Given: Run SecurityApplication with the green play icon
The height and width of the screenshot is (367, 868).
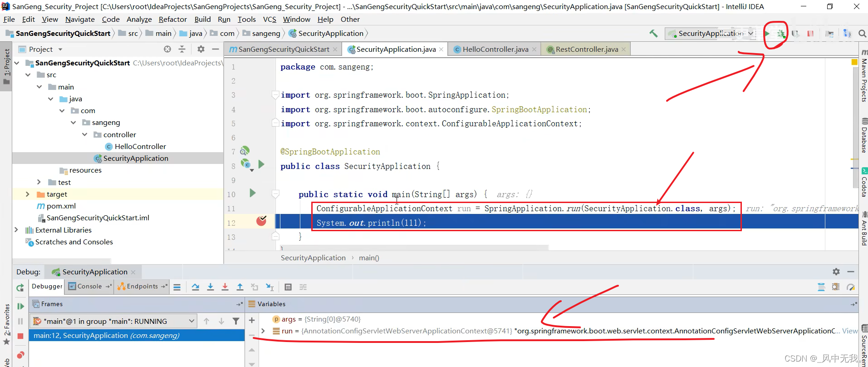Looking at the screenshot, I should coord(767,33).
